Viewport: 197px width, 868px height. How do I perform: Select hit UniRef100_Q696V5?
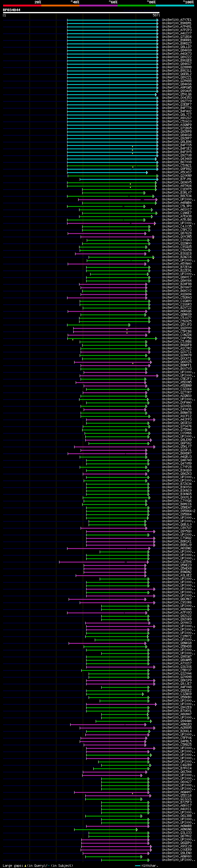[x=176, y=182]
